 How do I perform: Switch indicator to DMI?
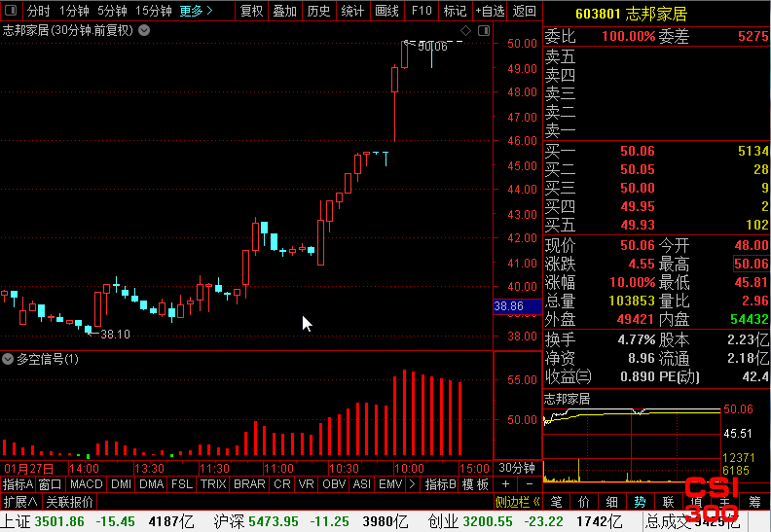121,484
